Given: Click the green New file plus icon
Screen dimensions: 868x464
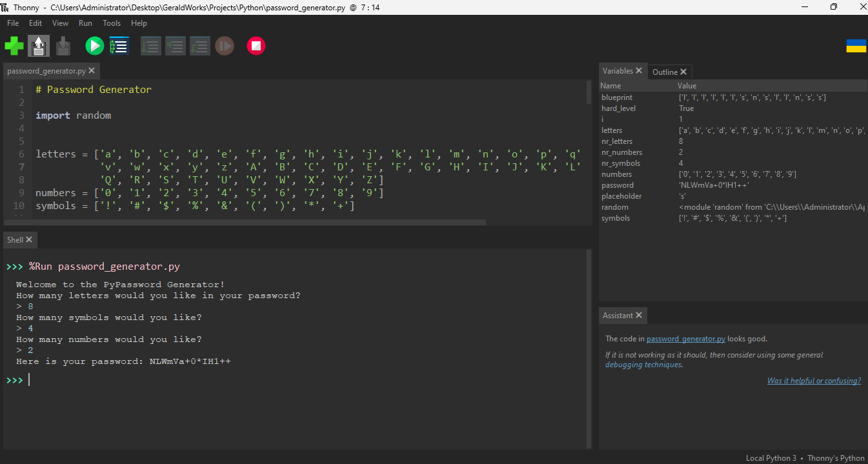Looking at the screenshot, I should point(14,46).
